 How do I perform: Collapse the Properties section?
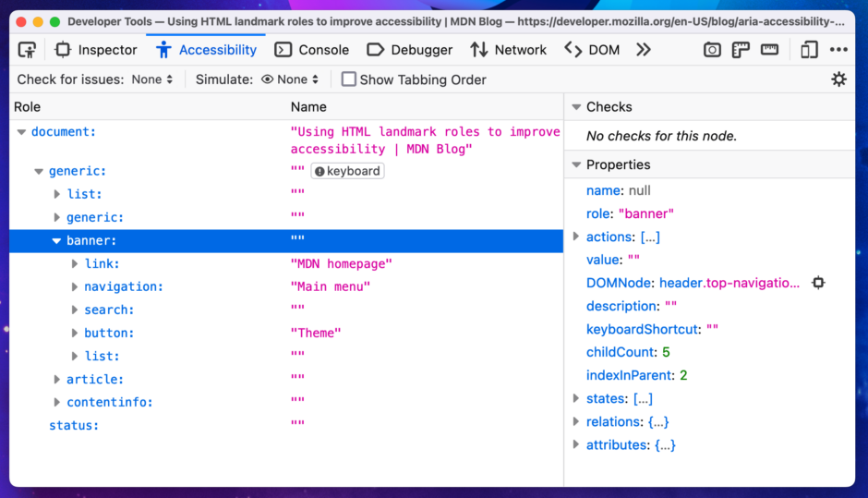pos(576,164)
